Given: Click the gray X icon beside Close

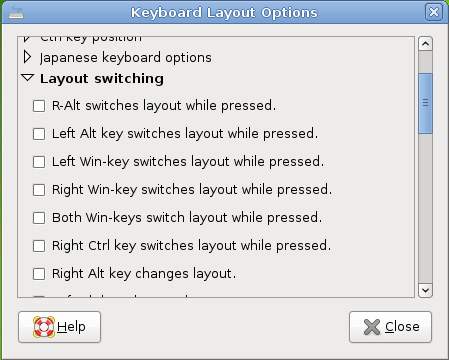Looking at the screenshot, I should click(372, 327).
